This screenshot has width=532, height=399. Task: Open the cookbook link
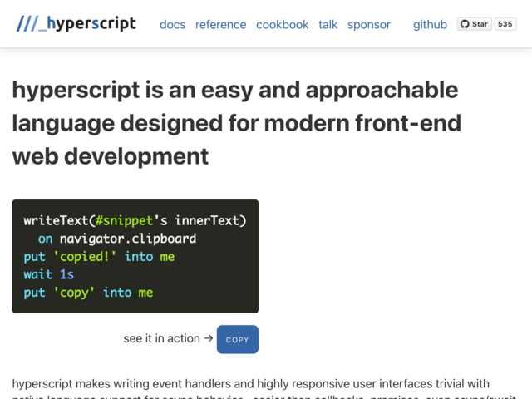click(282, 25)
